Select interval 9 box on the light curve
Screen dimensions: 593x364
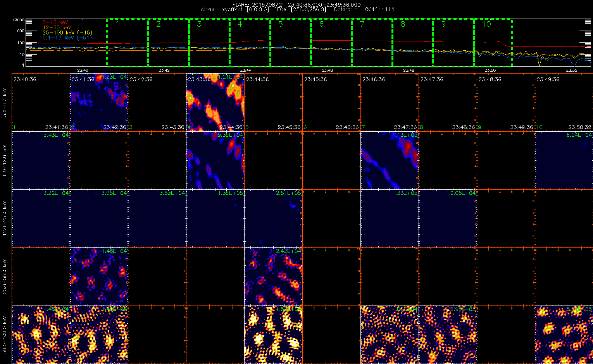point(454,42)
